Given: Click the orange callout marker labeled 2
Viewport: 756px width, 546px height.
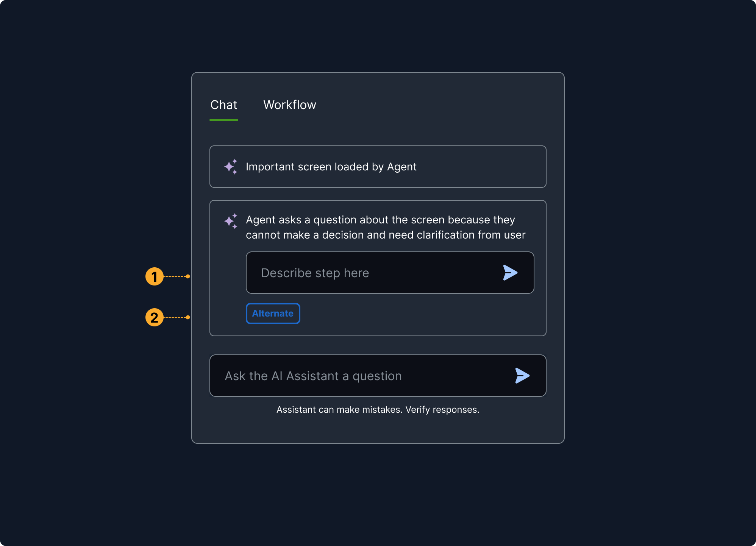Looking at the screenshot, I should click(155, 318).
